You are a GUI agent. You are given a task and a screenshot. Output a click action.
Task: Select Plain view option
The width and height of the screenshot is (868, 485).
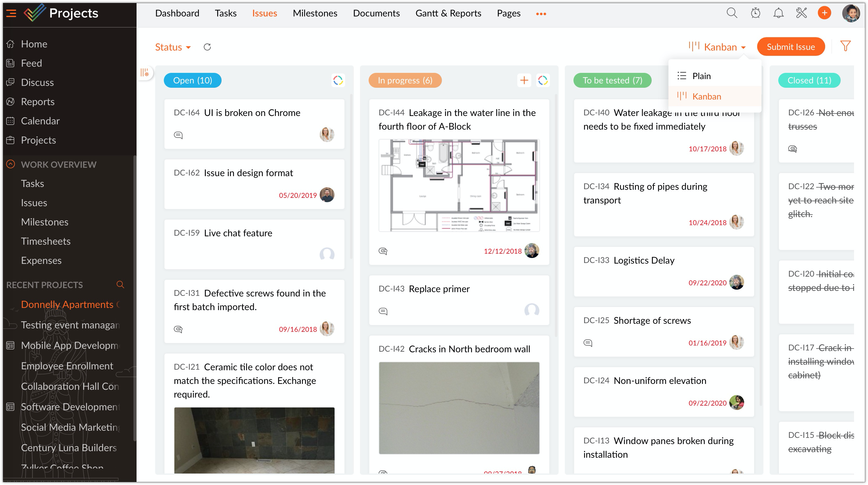[701, 76]
